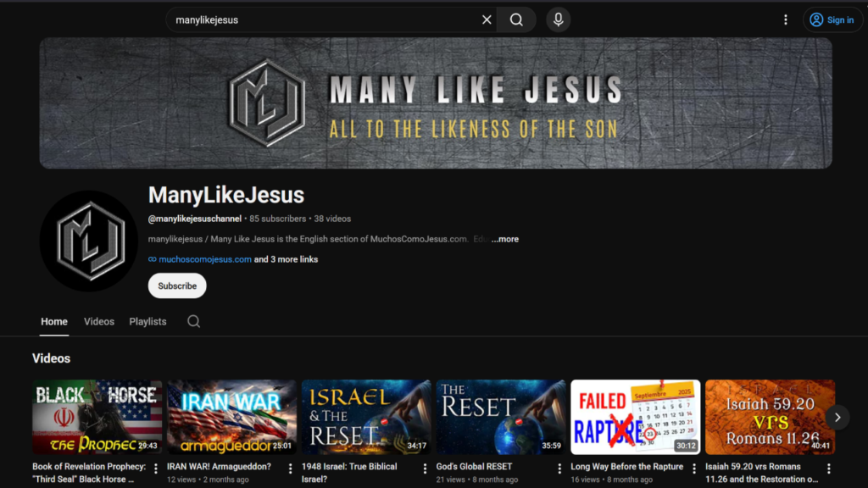Open the Israel & The Reset thumbnail
The image size is (868, 488).
(366, 417)
